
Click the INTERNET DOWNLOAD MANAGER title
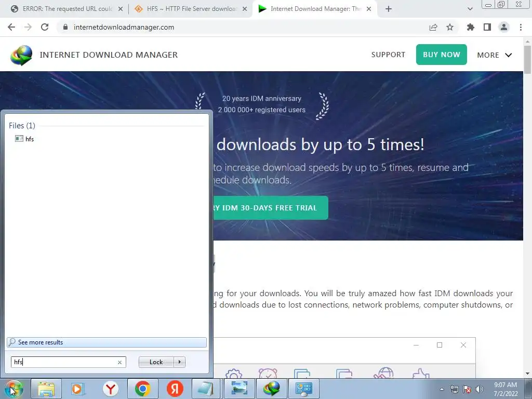109,55
